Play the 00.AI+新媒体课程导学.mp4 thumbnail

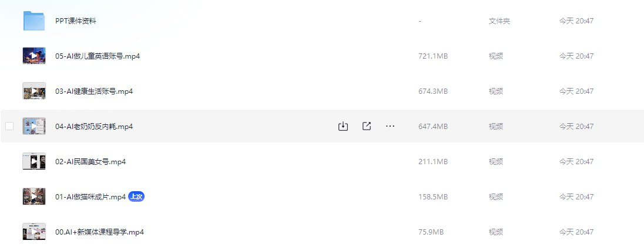pos(34,232)
